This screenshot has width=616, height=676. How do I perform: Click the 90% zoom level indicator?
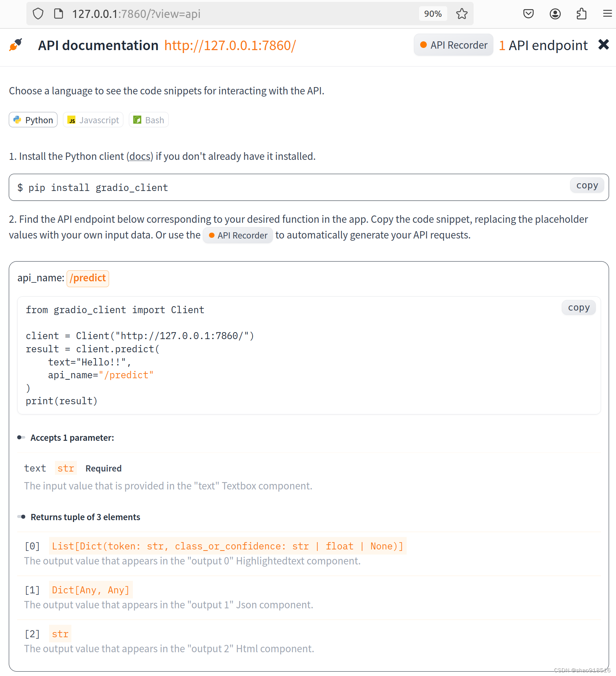(x=433, y=14)
